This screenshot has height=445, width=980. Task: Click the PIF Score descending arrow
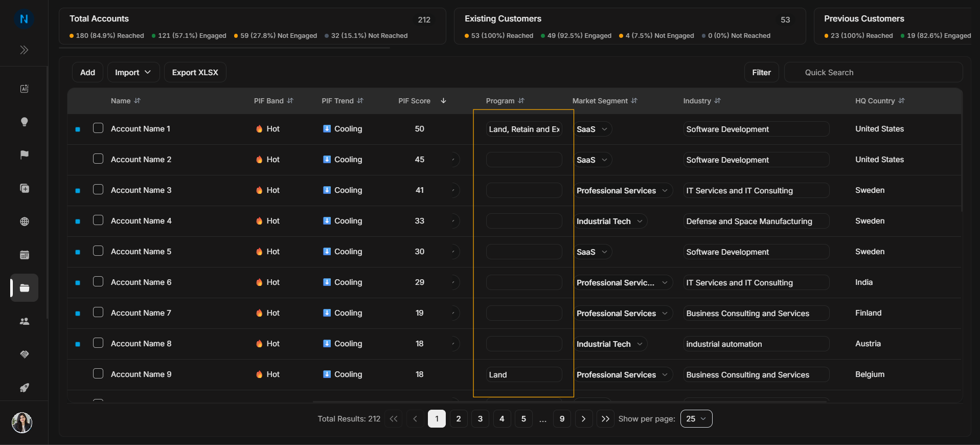[x=443, y=101]
